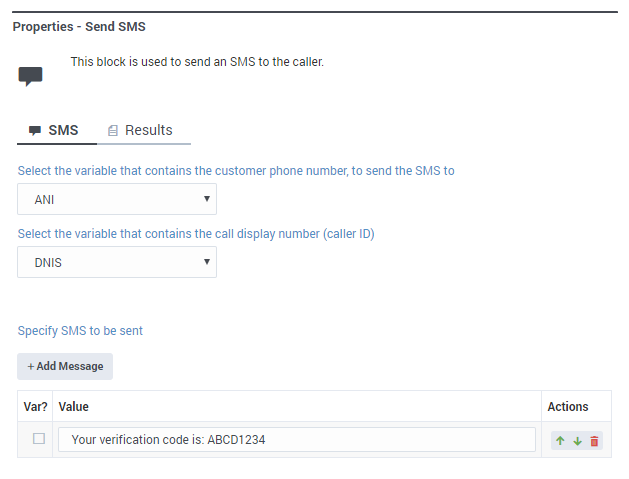This screenshot has width=629, height=479.
Task: Enable the Var? checkbox for the message
Action: pyautogui.click(x=39, y=439)
